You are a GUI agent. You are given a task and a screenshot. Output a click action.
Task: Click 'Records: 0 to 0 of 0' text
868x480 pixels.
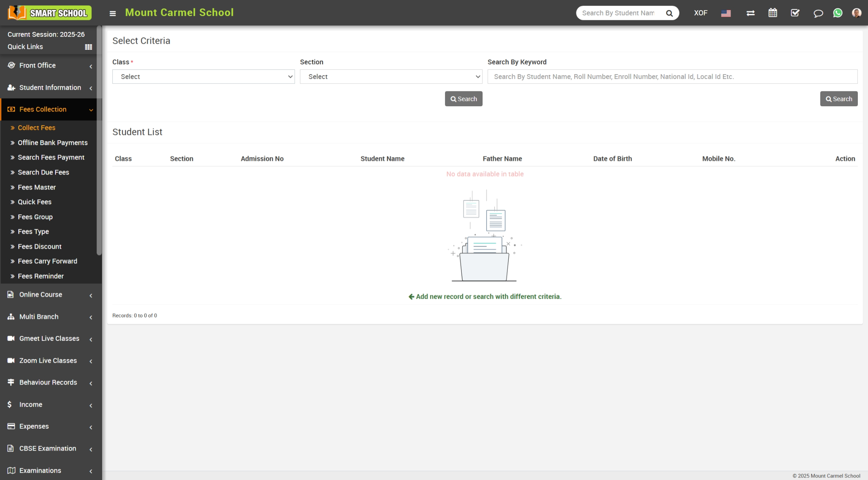pos(134,316)
